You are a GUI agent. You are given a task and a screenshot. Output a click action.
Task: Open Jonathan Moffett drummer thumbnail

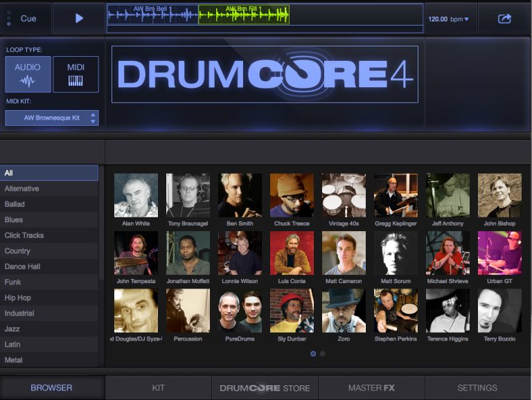[188, 253]
